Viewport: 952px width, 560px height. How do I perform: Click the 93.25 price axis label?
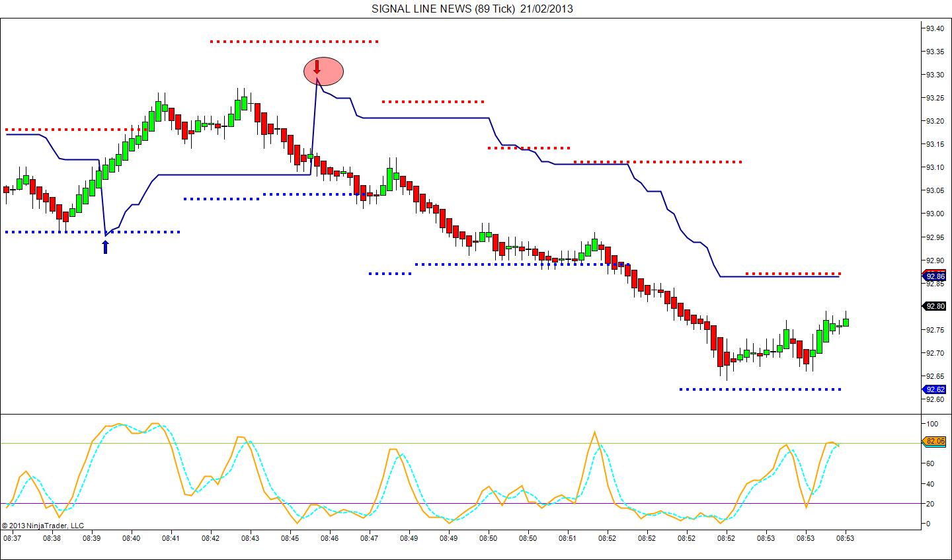(x=935, y=98)
